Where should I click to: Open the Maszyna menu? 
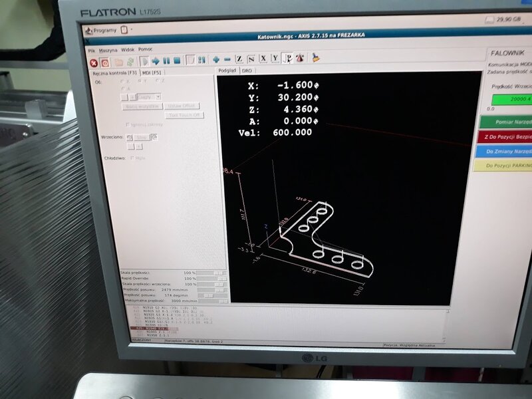tap(108, 51)
